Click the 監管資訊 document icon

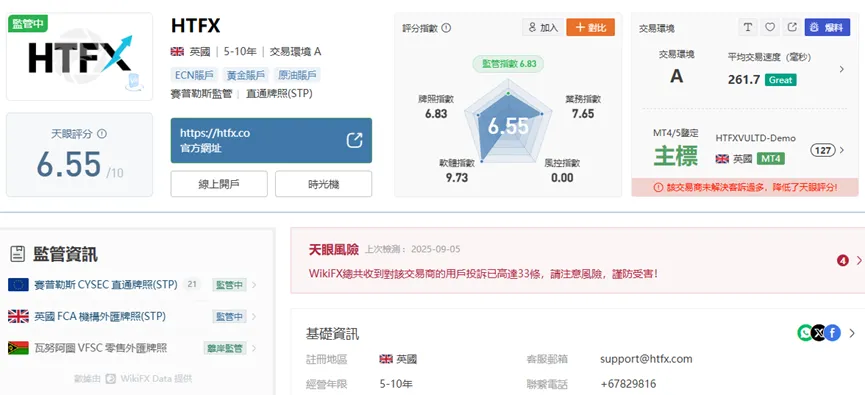click(18, 254)
